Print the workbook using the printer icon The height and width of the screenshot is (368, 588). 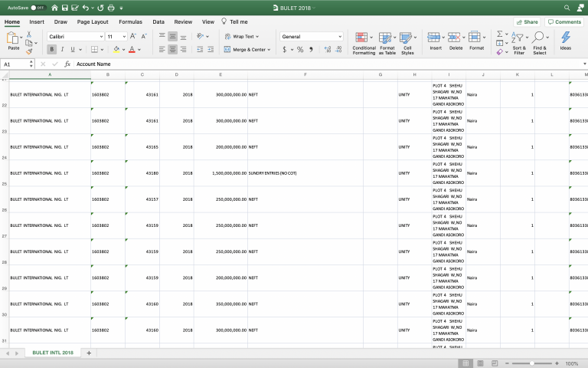tap(111, 8)
